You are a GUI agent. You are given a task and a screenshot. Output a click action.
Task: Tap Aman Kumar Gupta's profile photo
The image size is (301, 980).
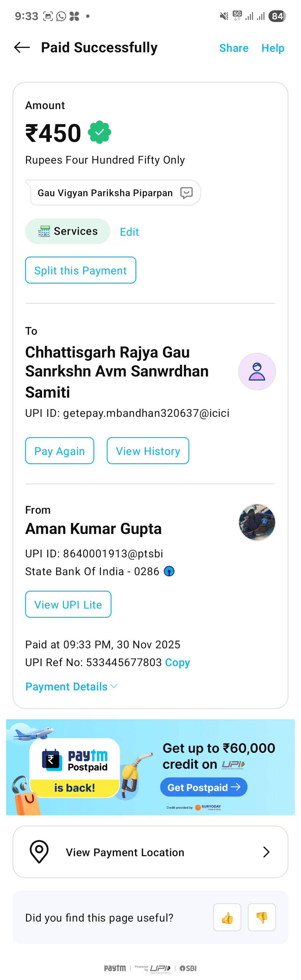[x=257, y=522]
